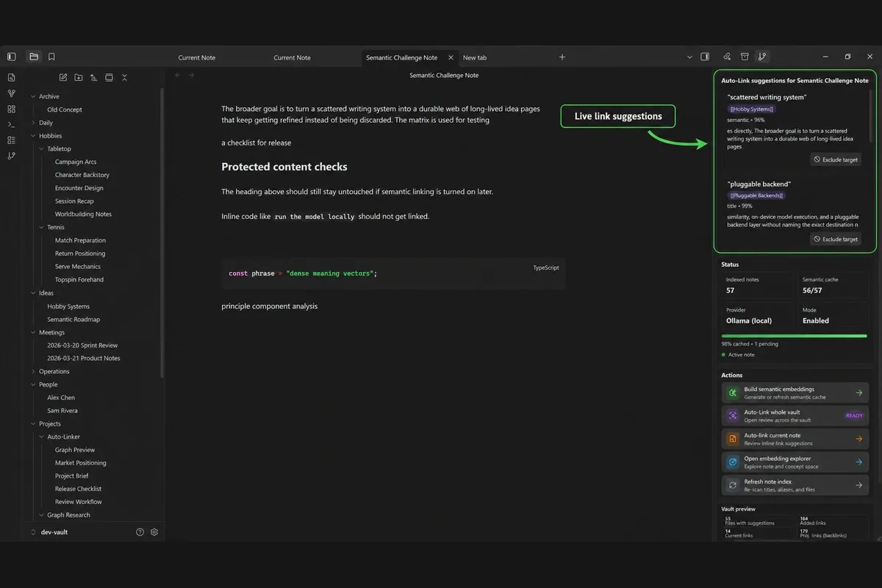Viewport: 882px width, 588px height.
Task: Run Build semantic embeddings action
Action: tap(795, 392)
